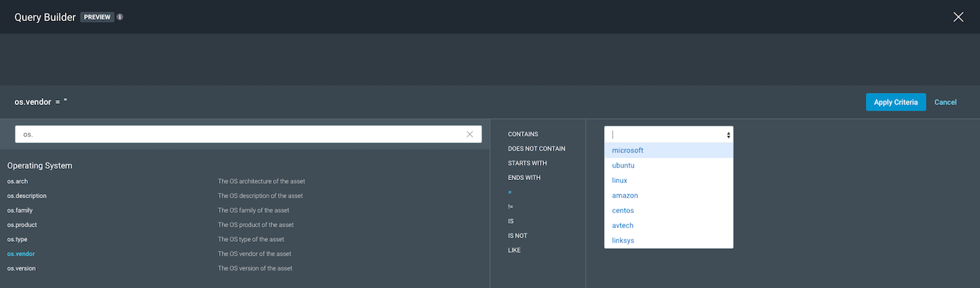Select microsoft from the vendor list
This screenshot has height=288, width=980.
click(x=627, y=151)
